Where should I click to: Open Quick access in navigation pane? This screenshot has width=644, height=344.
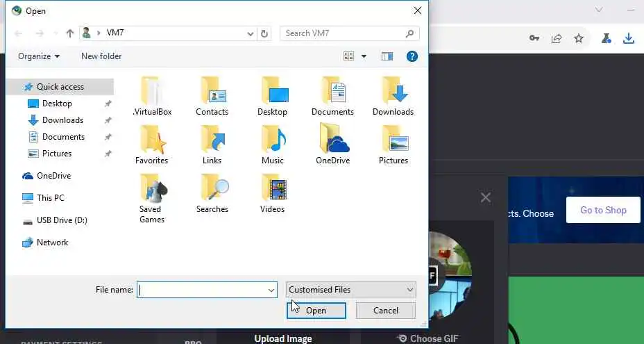[x=60, y=87]
